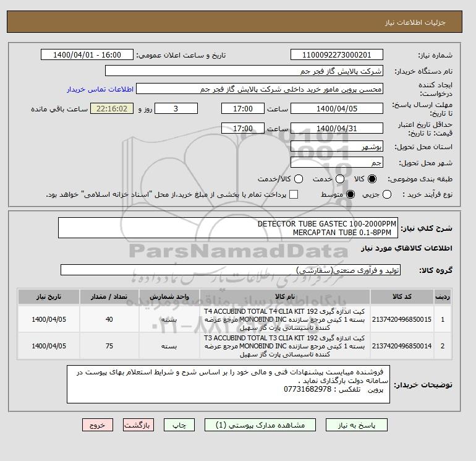Viewport: 476px width, 461px height.
Task: Click the جزئیات اطلاعات نیاز page header
Action: pos(415,22)
